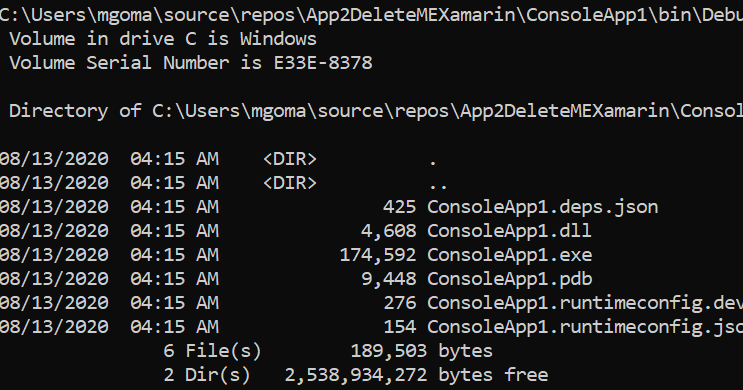Click the second <DIR> entry for parent directory
Screen dimensions: 743x390
click(290, 183)
